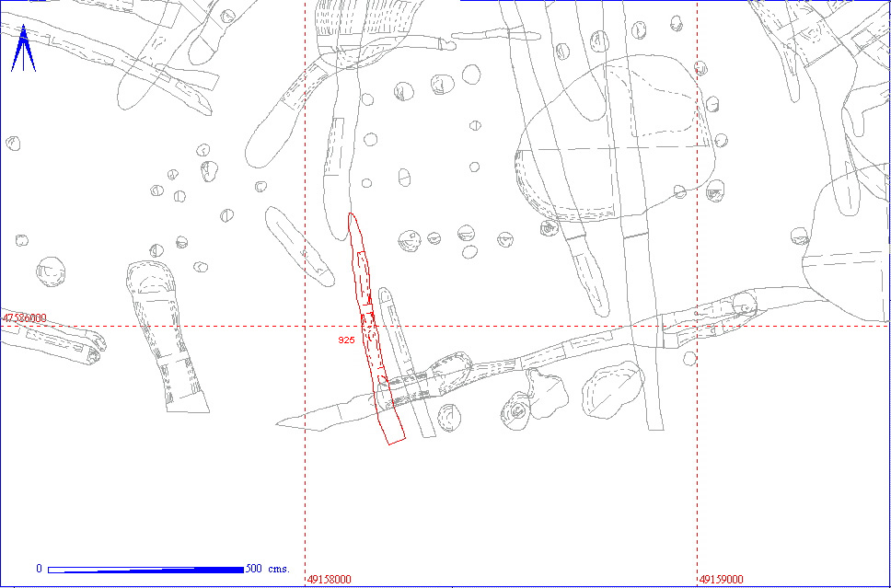The image size is (891, 588).
Task: Click the grid coordinate label 47586000
Action: pyautogui.click(x=25, y=318)
